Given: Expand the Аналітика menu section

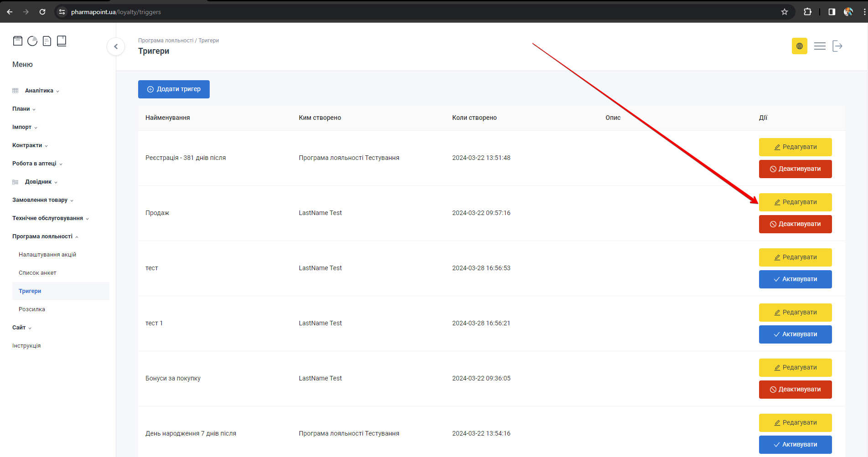Looking at the screenshot, I should 42,91.
